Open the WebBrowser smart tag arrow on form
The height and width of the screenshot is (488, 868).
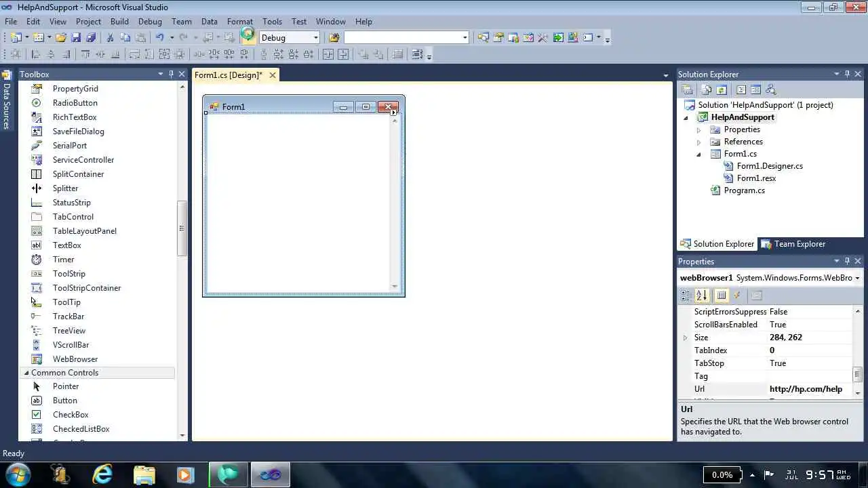(x=393, y=113)
